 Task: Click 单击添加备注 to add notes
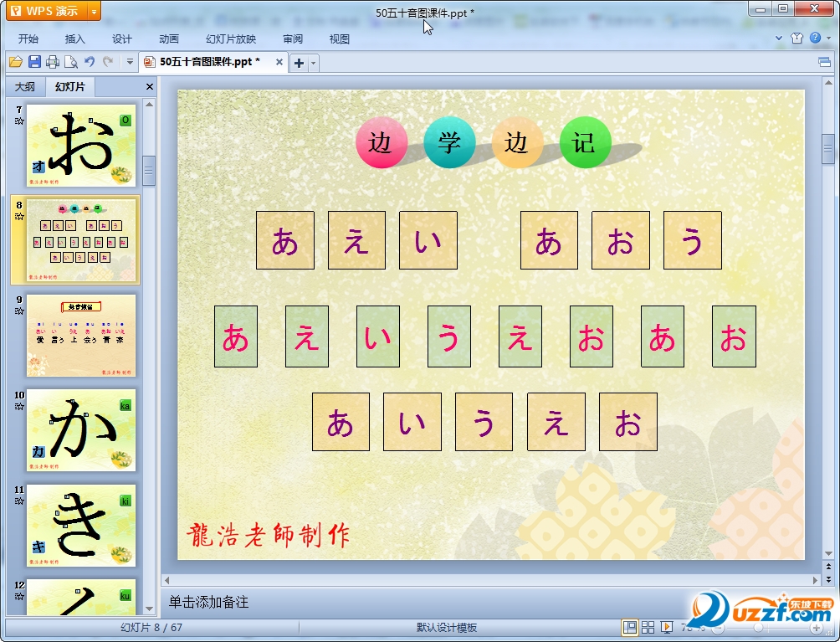pyautogui.click(x=209, y=602)
